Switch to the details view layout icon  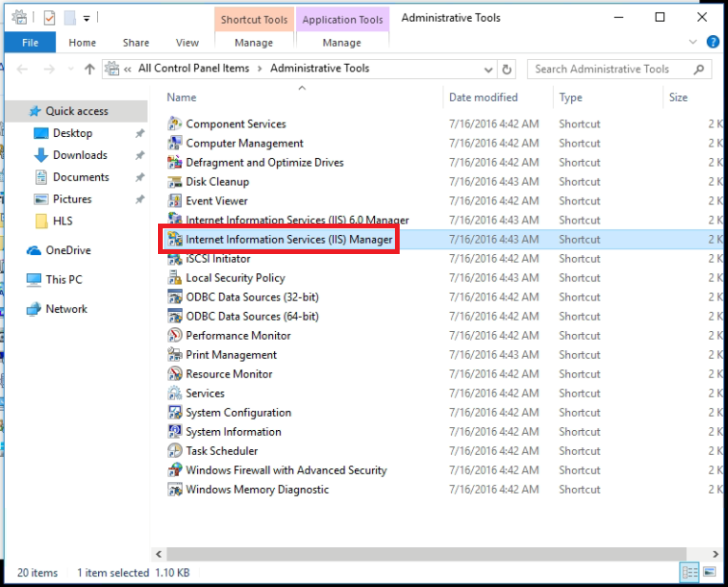(690, 572)
